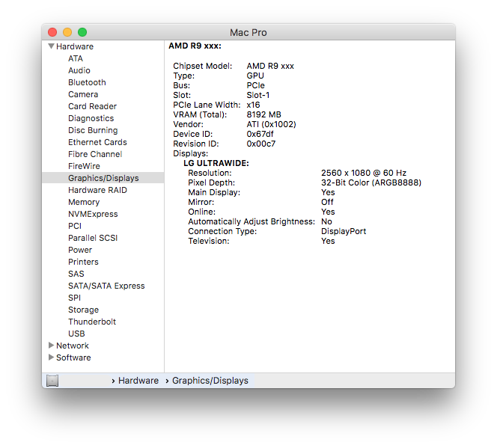Click the yellow minimize window button
The height and width of the screenshot is (448, 497).
67,32
